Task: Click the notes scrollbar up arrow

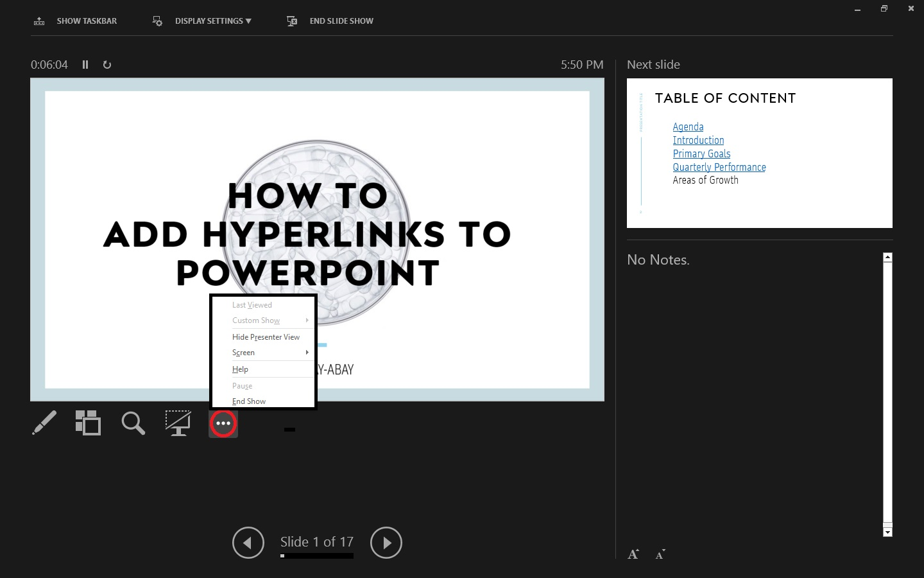Action: [887, 257]
